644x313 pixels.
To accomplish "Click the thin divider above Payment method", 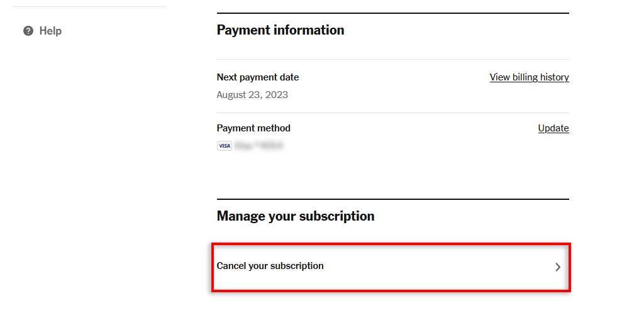I will tap(392, 113).
